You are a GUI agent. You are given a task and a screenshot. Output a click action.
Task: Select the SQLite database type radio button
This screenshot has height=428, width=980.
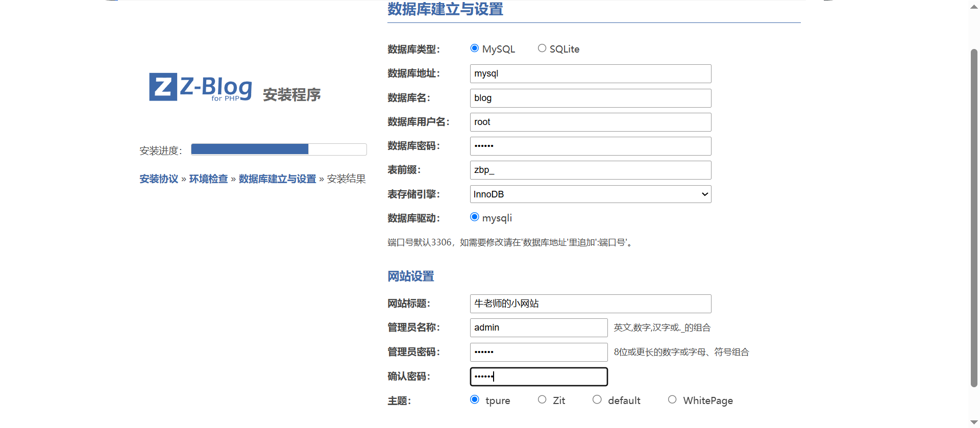pyautogui.click(x=542, y=48)
